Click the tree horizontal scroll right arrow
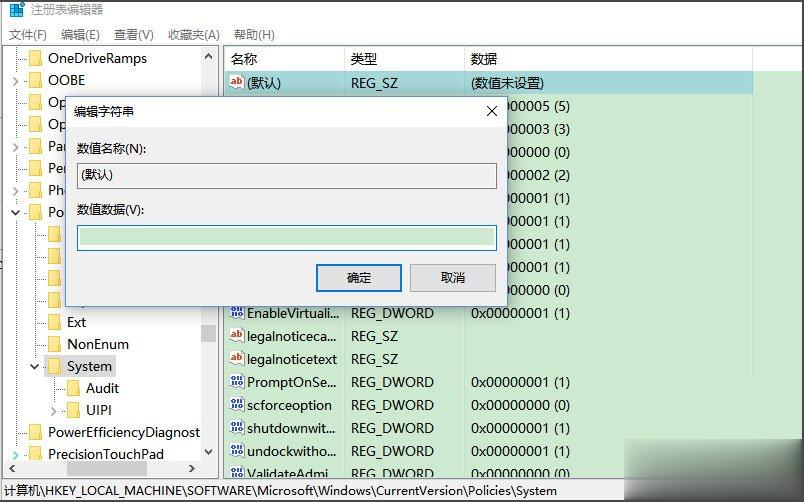804x502 pixels. click(192, 468)
